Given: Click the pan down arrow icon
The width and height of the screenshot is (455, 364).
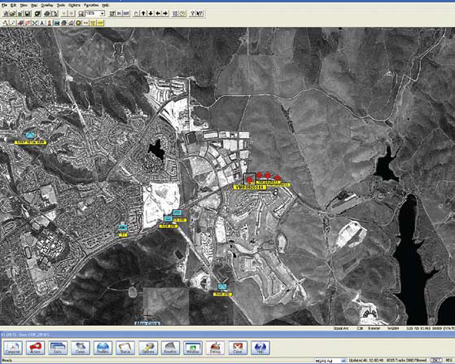Looking at the screenshot, I should click(x=151, y=13).
